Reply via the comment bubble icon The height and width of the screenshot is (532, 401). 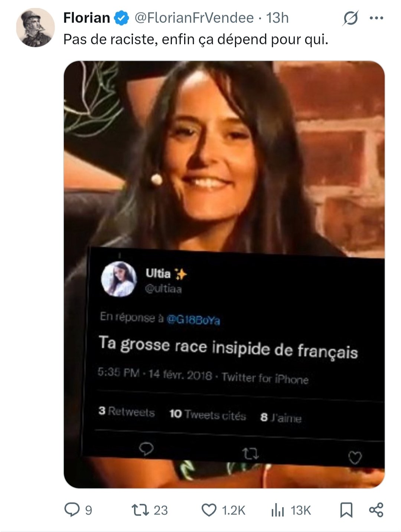tap(72, 510)
